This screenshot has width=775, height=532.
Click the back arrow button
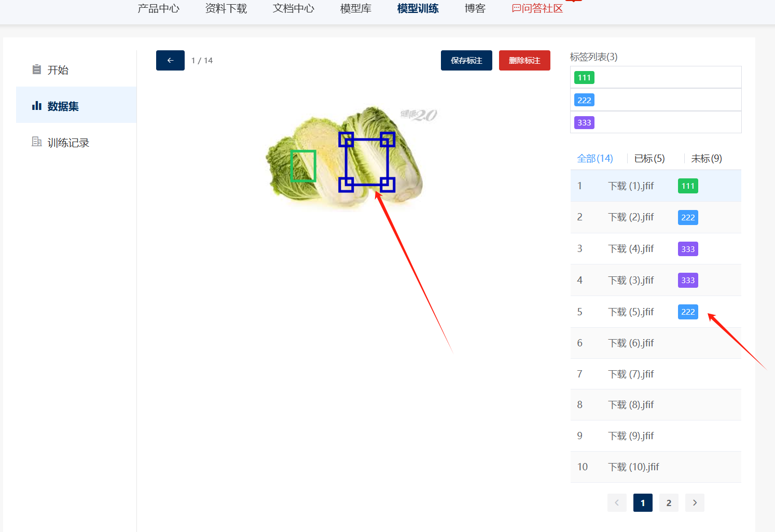[x=170, y=61]
